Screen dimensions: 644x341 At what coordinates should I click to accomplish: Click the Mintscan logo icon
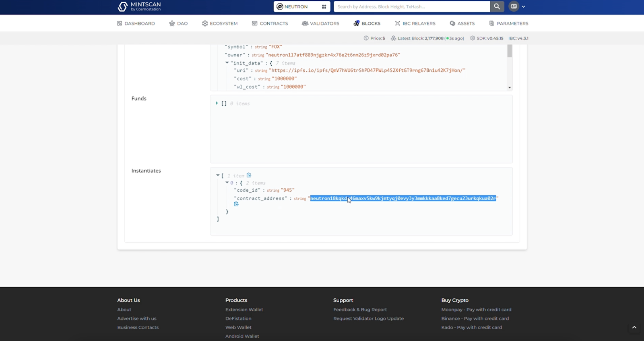point(123,6)
